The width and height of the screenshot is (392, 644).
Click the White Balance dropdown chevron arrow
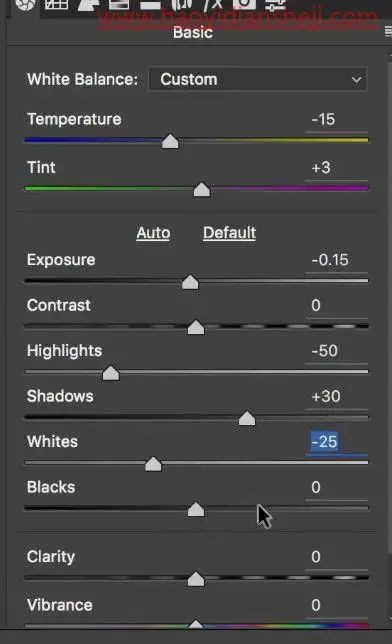356,79
